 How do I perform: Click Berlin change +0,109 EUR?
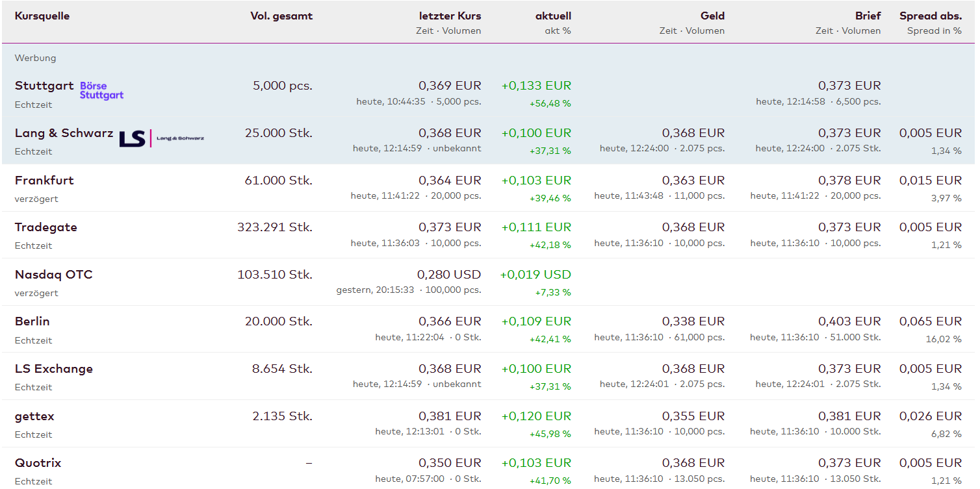536,321
